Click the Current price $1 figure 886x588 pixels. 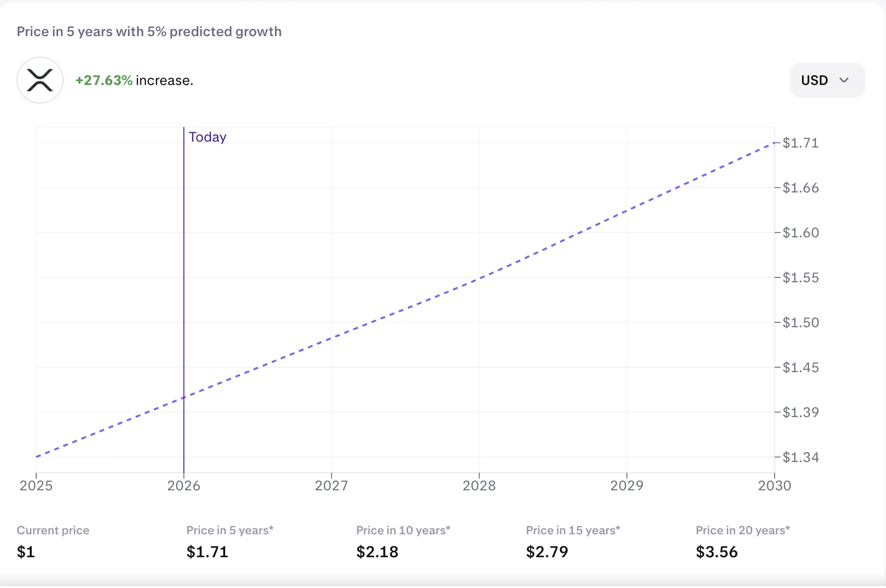pos(25,552)
